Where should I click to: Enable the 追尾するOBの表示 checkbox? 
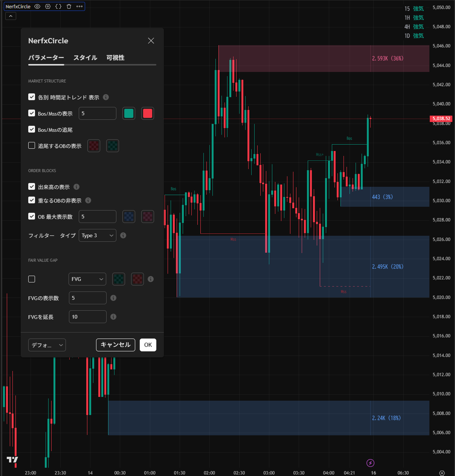tap(32, 146)
